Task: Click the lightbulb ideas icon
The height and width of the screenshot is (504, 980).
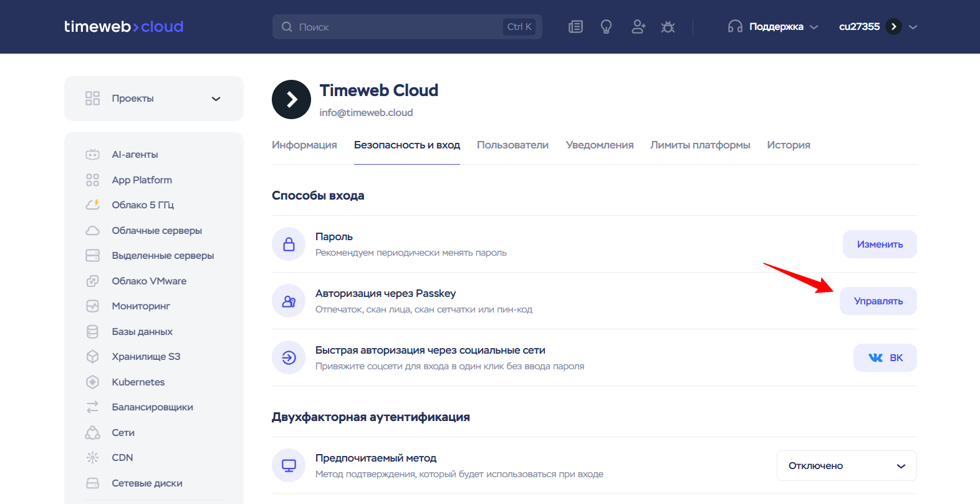Action: (x=606, y=27)
